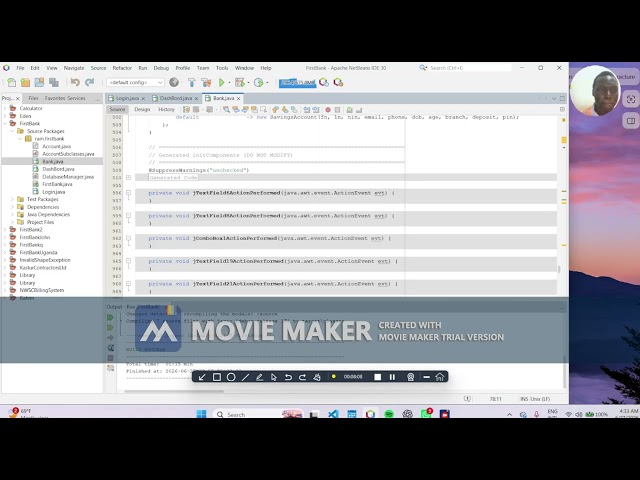
Task: Click the New Project toolbar icon
Action: 25,82
